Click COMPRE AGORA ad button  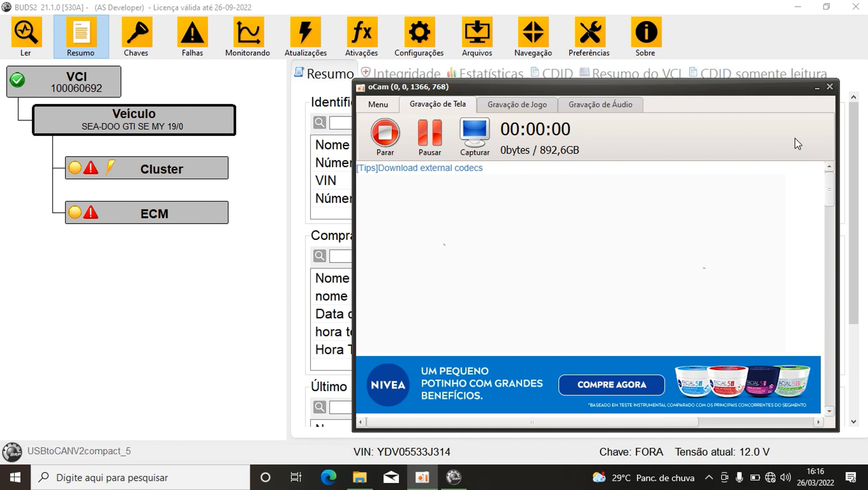[612, 385]
